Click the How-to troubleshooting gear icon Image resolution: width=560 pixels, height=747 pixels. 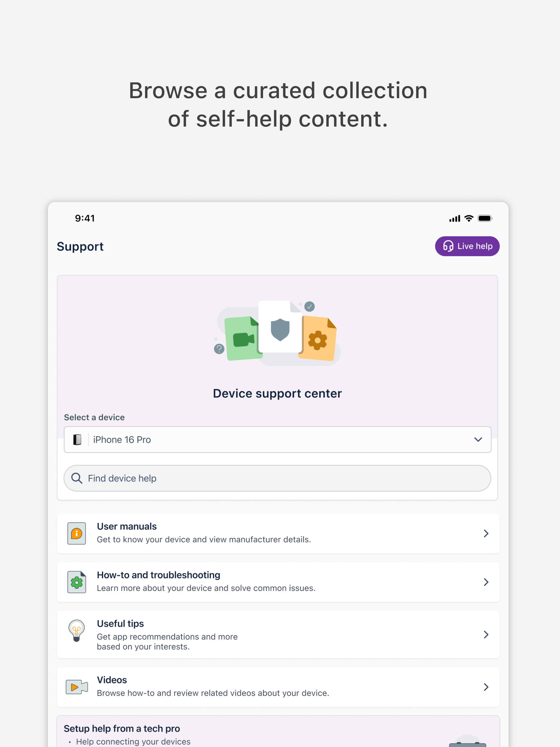point(77,582)
